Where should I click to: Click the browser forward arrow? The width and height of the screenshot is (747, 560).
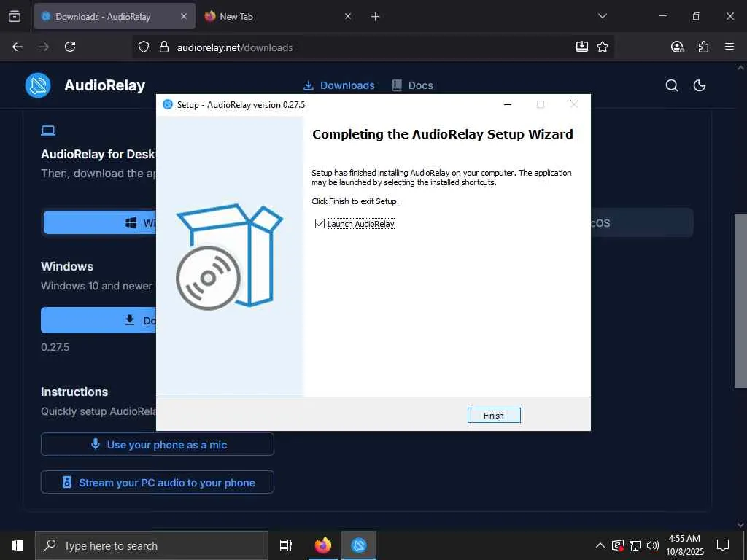[x=44, y=47]
